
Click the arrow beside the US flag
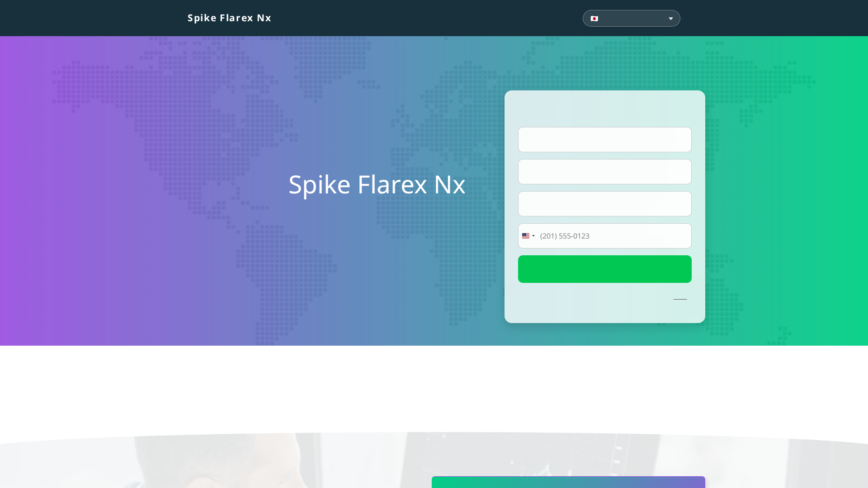[533, 235]
